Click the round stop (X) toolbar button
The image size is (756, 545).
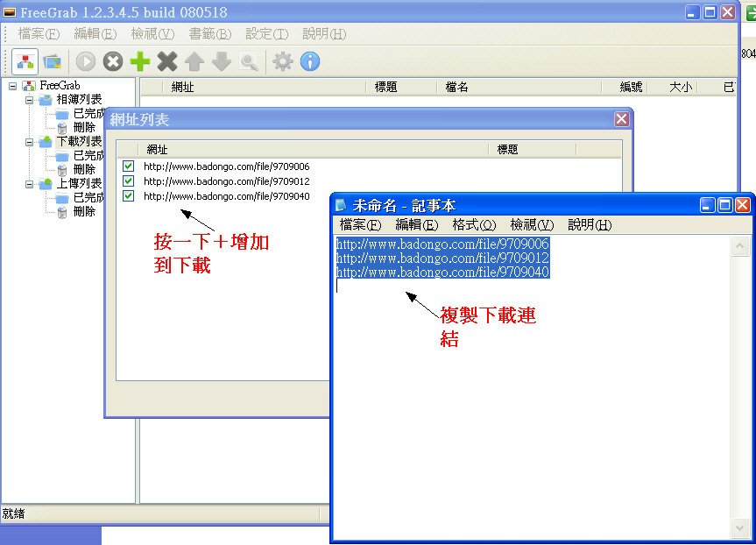(x=113, y=61)
